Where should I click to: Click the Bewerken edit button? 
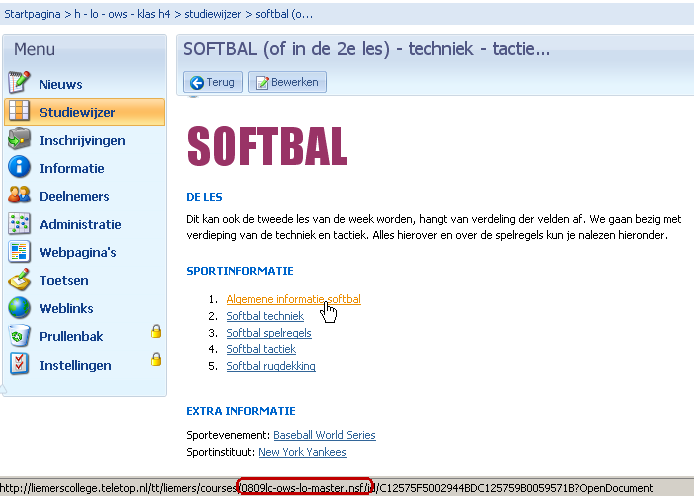click(287, 82)
